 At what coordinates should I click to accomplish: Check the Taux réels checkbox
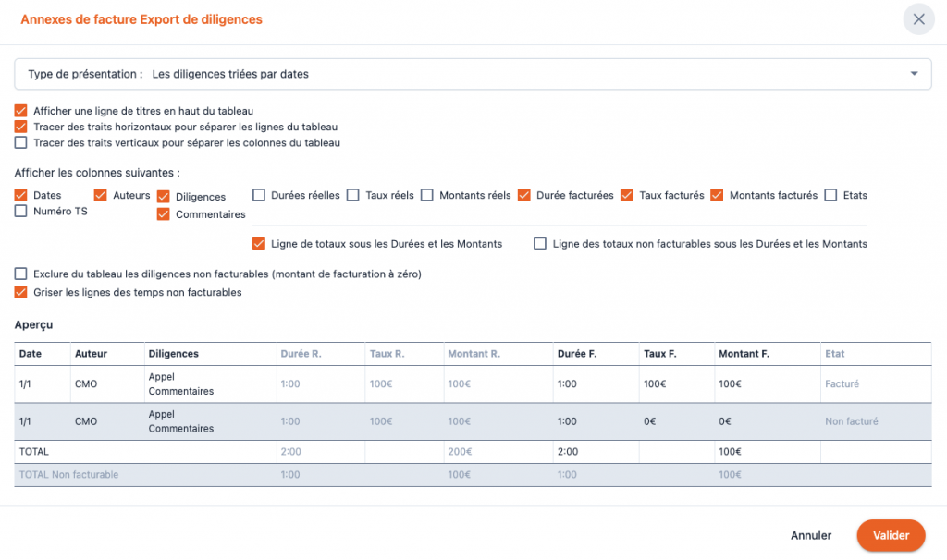353,195
